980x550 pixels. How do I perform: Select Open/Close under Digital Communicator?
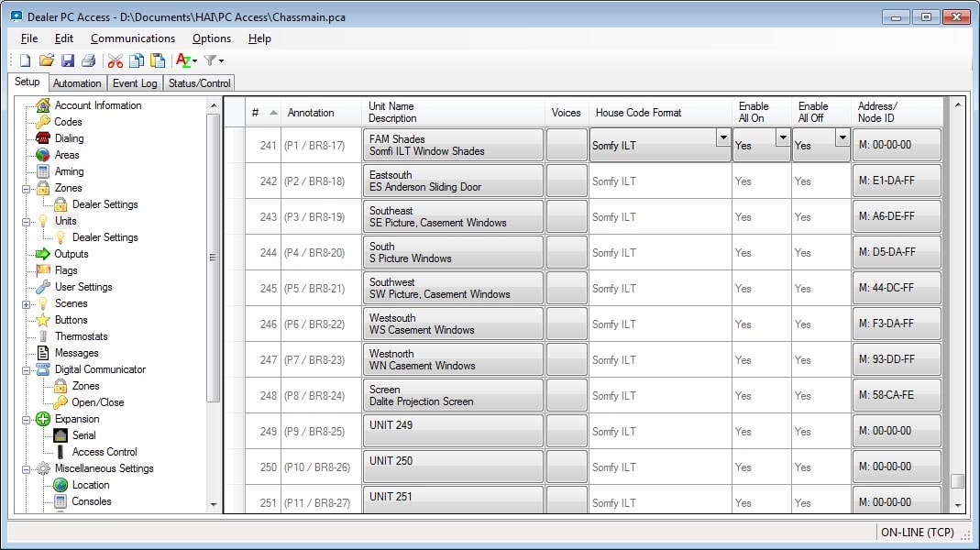[97, 402]
